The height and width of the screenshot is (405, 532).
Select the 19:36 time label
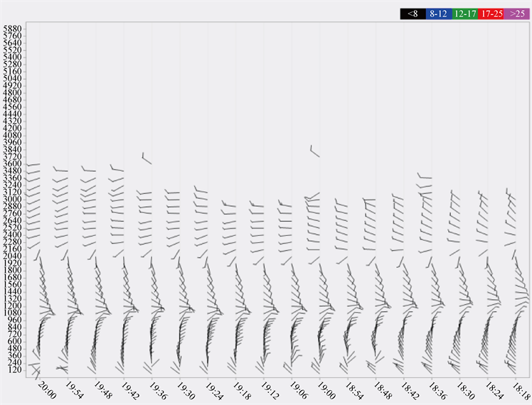point(159,389)
